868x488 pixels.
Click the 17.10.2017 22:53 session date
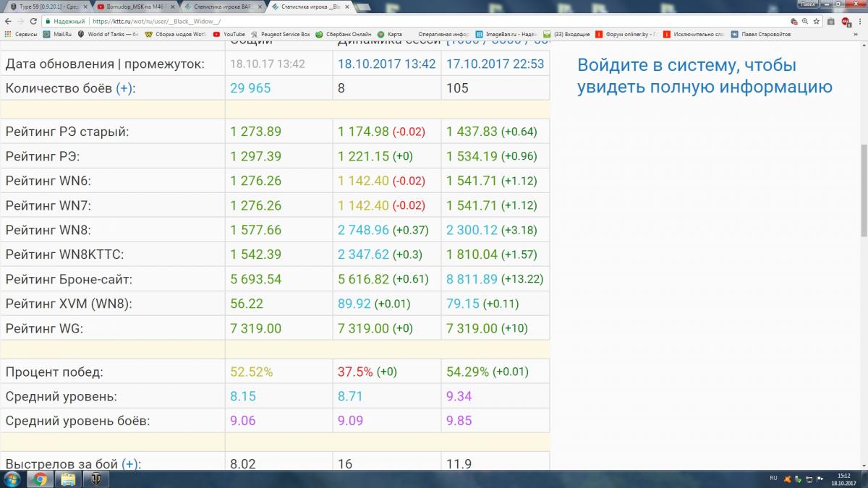[495, 64]
